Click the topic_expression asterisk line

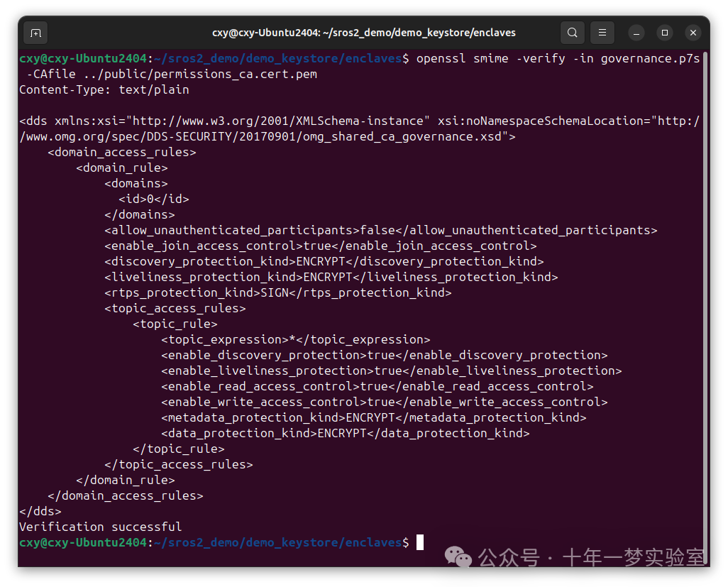296,340
